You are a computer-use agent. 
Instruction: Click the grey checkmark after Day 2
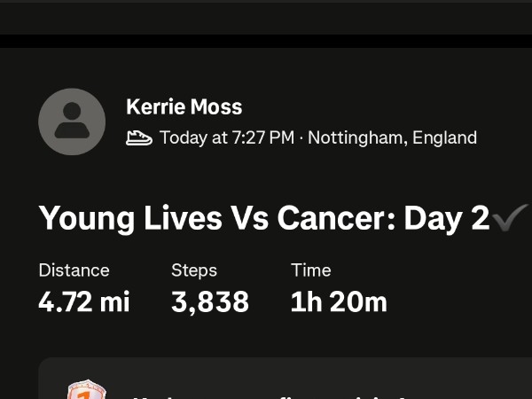(510, 217)
